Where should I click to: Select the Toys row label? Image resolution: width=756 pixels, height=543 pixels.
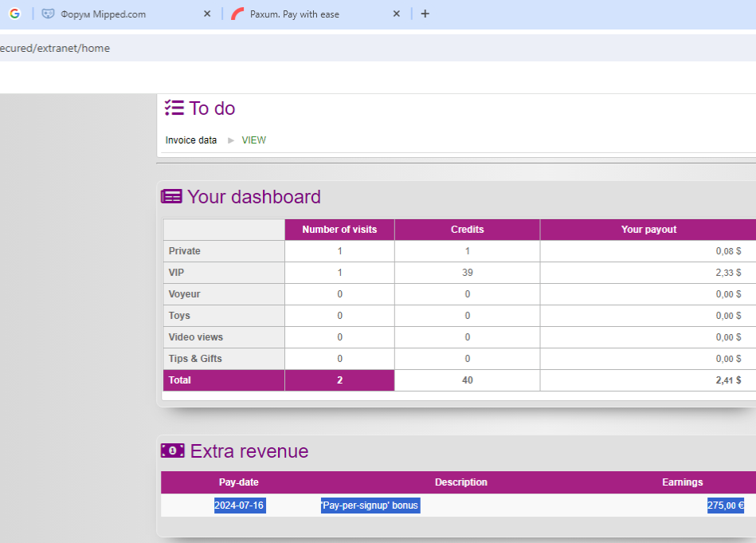[x=179, y=316]
